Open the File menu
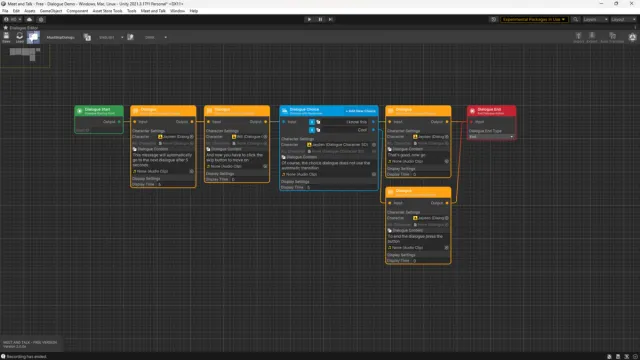 pos(5,11)
